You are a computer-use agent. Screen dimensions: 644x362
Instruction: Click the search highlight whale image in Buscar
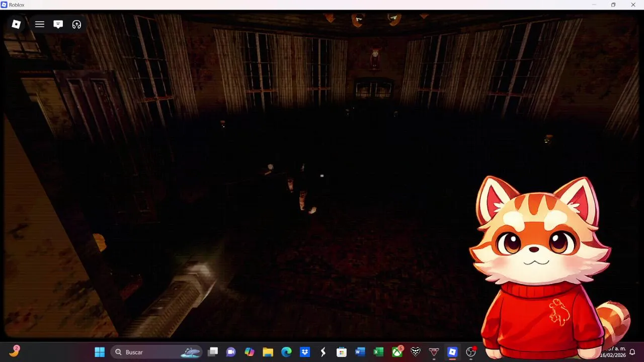coord(190,352)
